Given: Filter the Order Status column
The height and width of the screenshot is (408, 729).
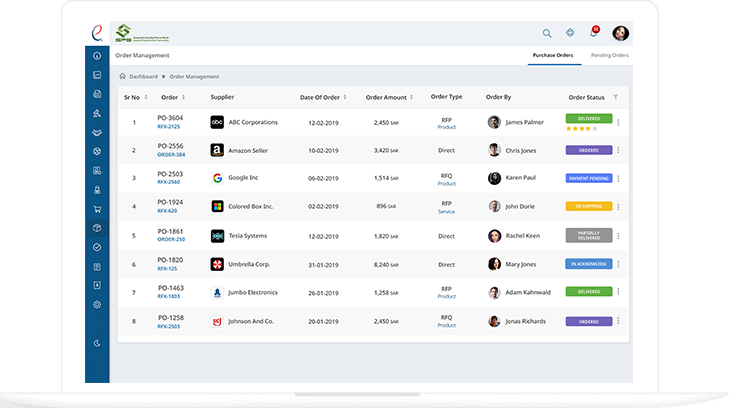Looking at the screenshot, I should tap(616, 97).
